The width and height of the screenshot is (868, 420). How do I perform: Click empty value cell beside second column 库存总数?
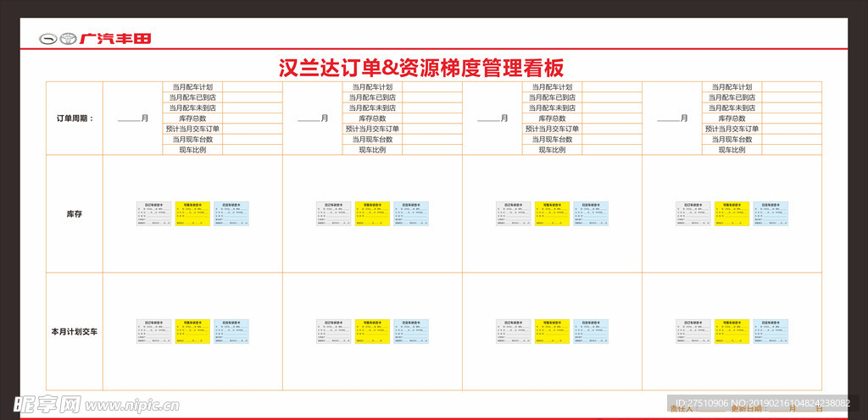tap(432, 119)
